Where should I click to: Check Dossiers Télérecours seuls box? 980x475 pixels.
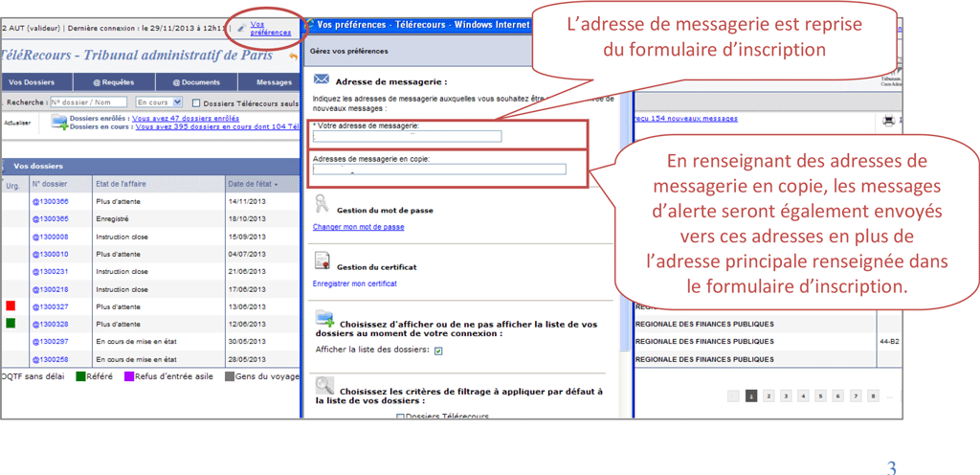coord(196,102)
